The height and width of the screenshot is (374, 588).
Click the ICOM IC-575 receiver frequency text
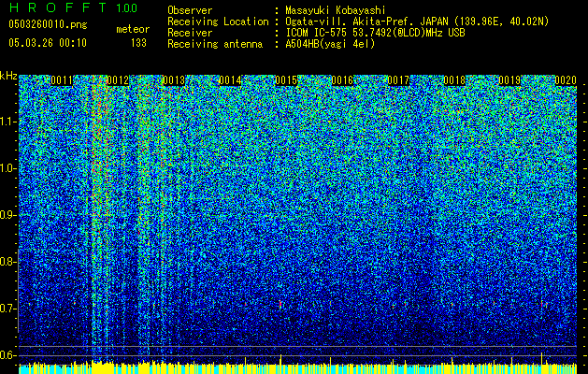pyautogui.click(x=375, y=33)
